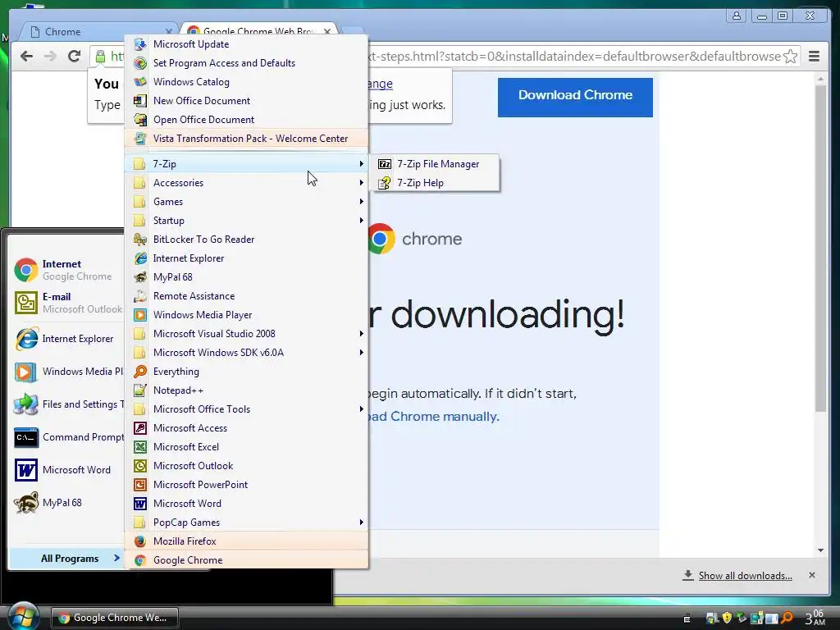Launch Mozilla Firefox
Screen dimensions: 840x630
coord(246,541)
